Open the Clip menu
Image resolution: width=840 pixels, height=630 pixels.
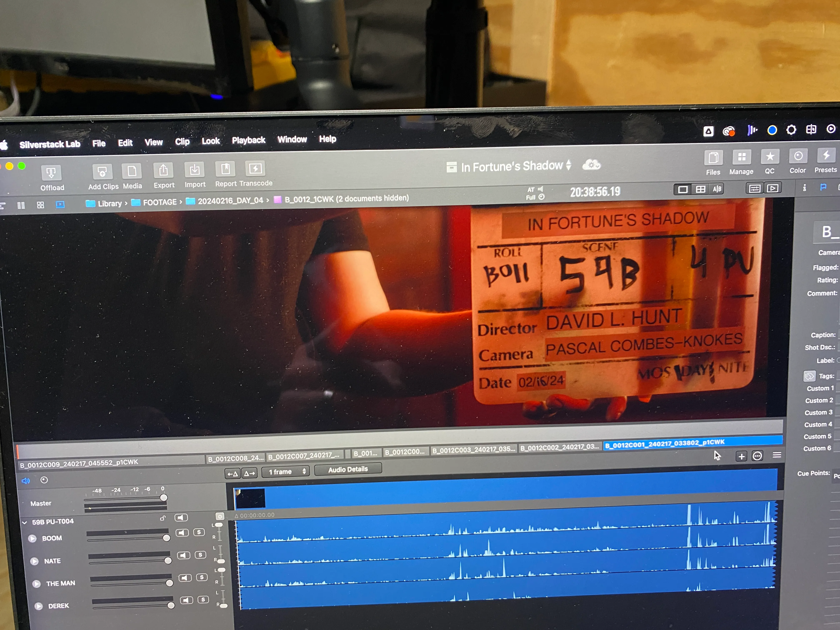(182, 141)
